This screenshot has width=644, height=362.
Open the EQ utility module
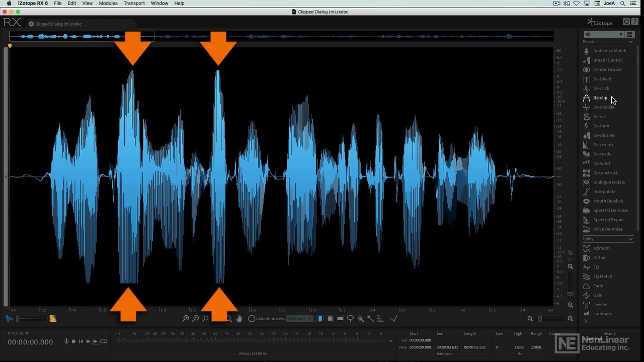pyautogui.click(x=591, y=267)
